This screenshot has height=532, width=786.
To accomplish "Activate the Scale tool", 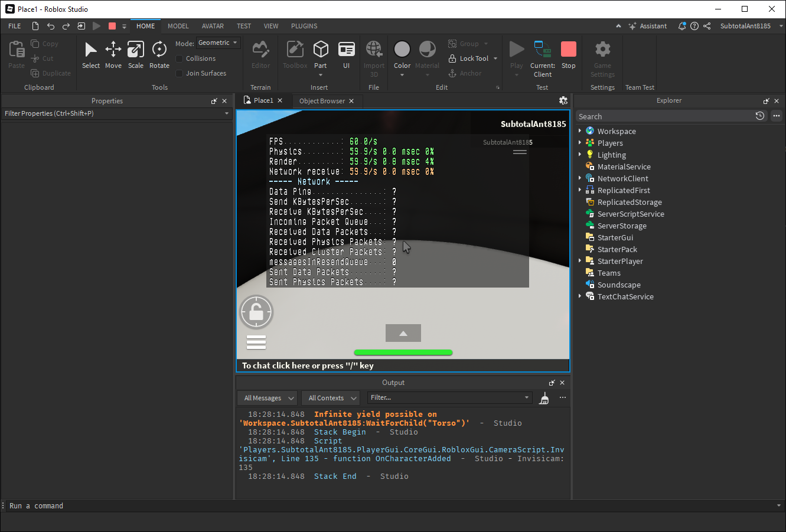I will tap(136, 55).
